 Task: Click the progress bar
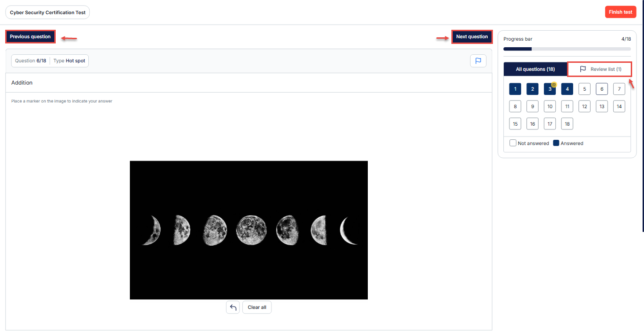click(567, 49)
